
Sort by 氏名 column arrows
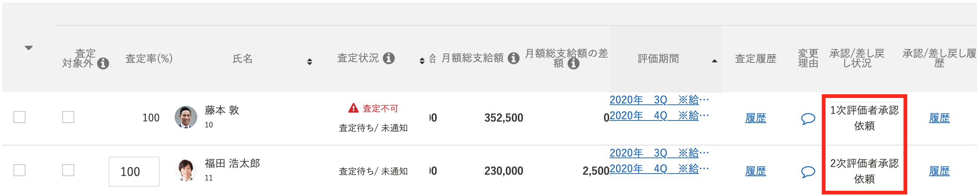(x=309, y=62)
